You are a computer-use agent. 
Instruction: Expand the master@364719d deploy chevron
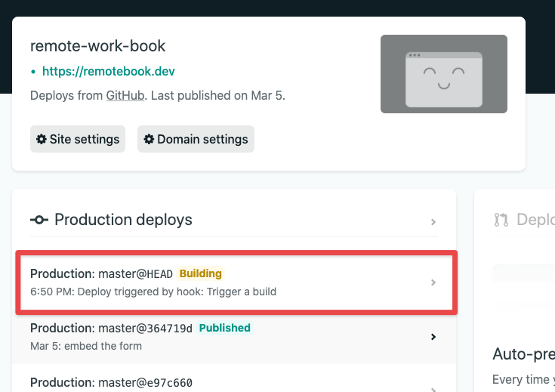433,337
